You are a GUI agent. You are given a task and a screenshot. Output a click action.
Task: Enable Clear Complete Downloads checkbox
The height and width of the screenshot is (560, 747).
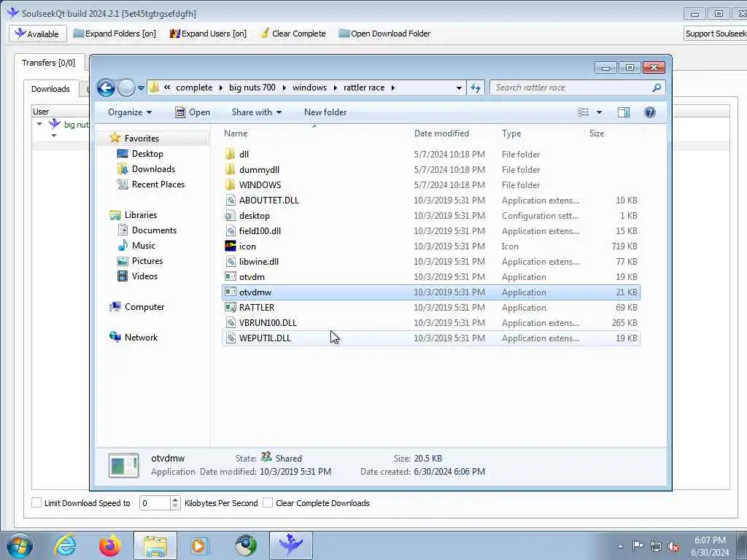(x=268, y=502)
